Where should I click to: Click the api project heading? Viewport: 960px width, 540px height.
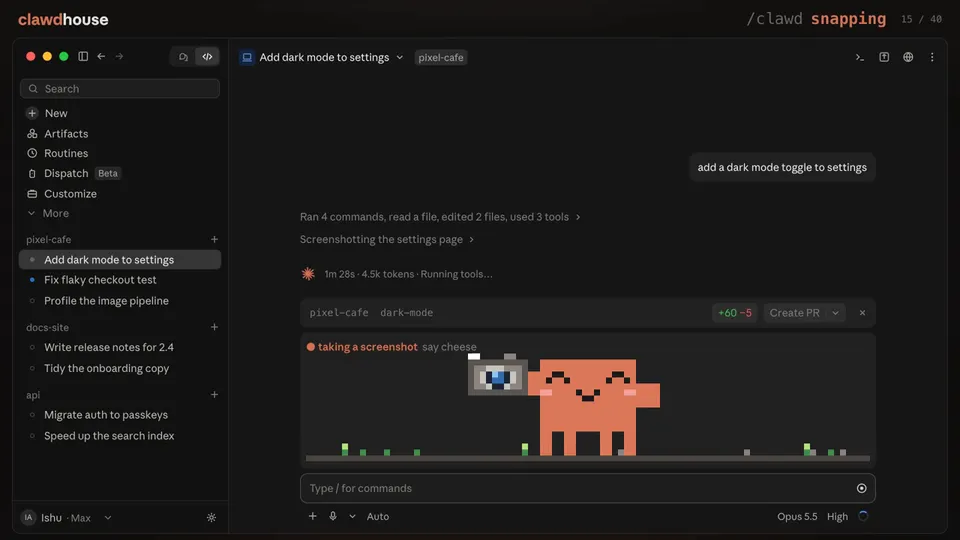click(x=32, y=395)
